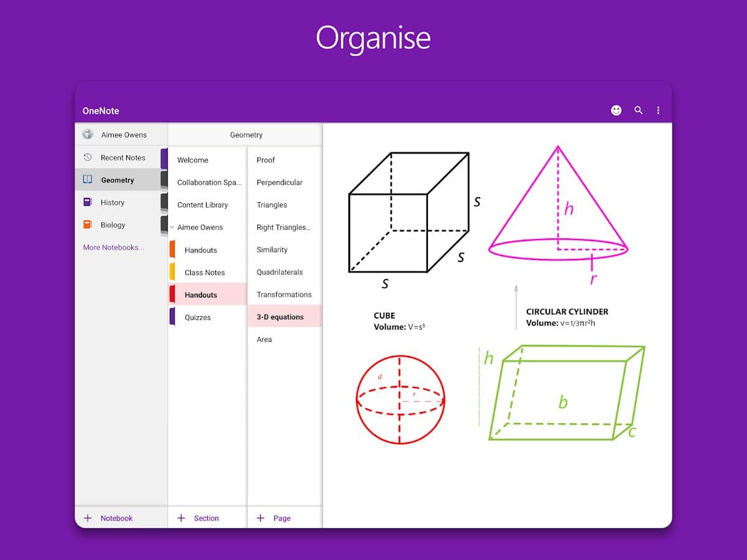Click the purple Quizzes section color tab
Image resolution: width=747 pixels, height=560 pixels.
coord(172,317)
